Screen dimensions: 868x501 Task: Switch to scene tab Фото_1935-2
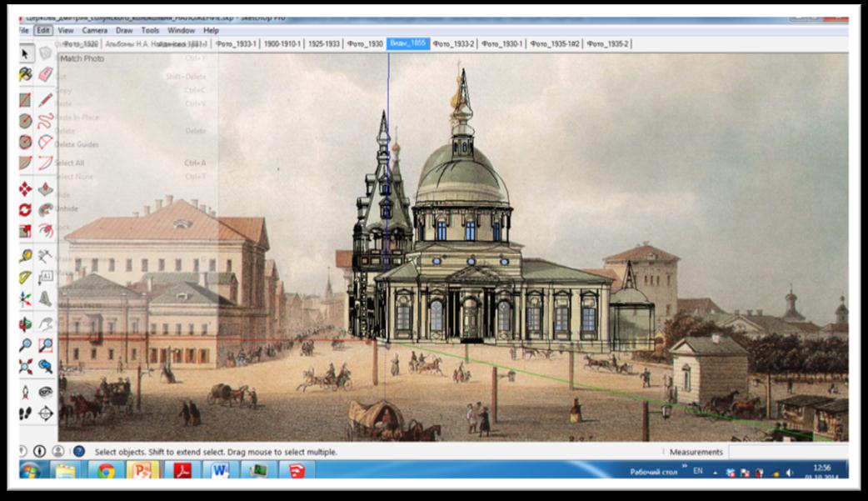tap(607, 44)
